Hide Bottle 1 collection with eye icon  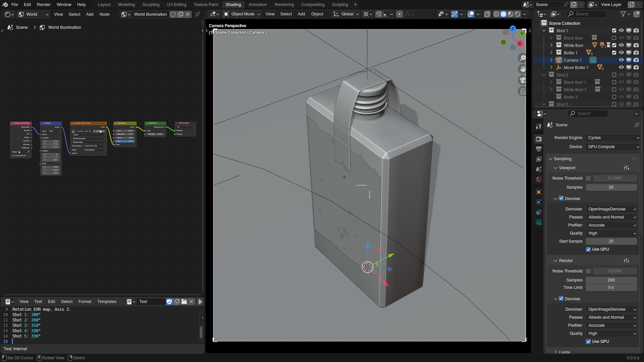coord(621,53)
